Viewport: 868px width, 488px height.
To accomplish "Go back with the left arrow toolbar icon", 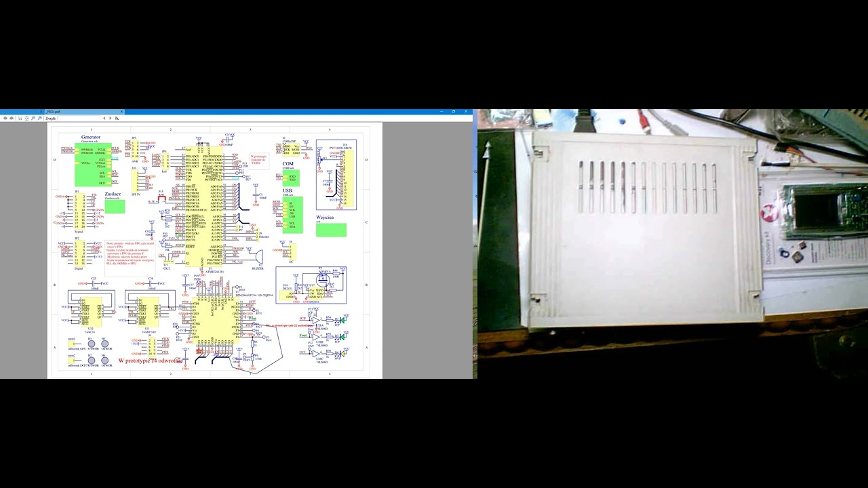I will coord(5,118).
